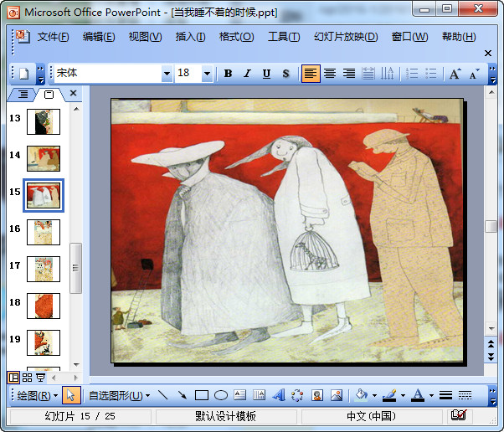Screen dimensions: 504x432
Task: Open the 文件(F) menu
Action: 53,37
